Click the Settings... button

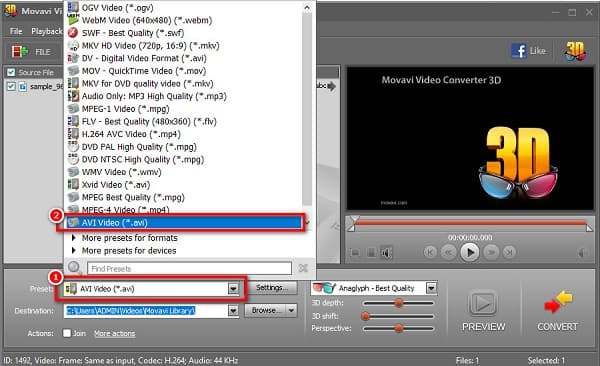271,288
